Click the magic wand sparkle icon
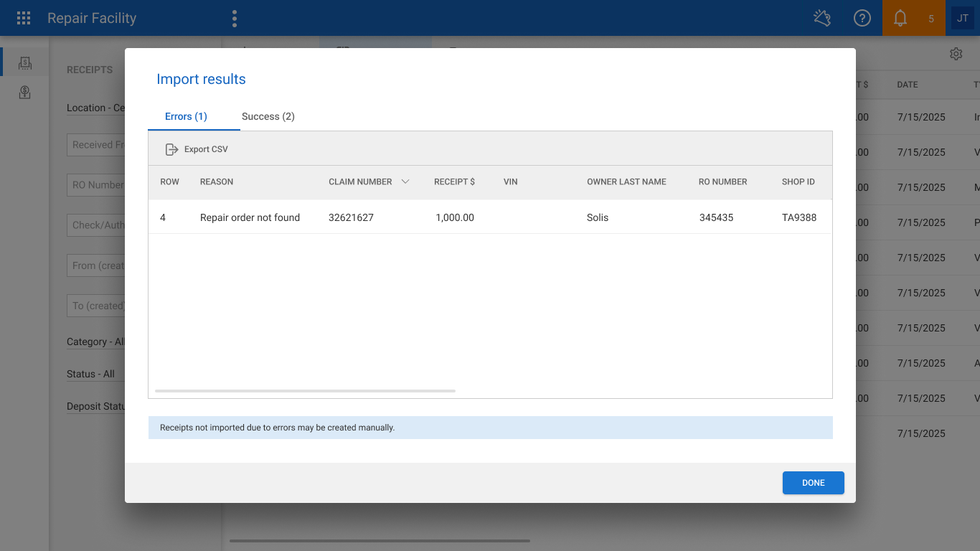The width and height of the screenshot is (980, 551). point(822,18)
